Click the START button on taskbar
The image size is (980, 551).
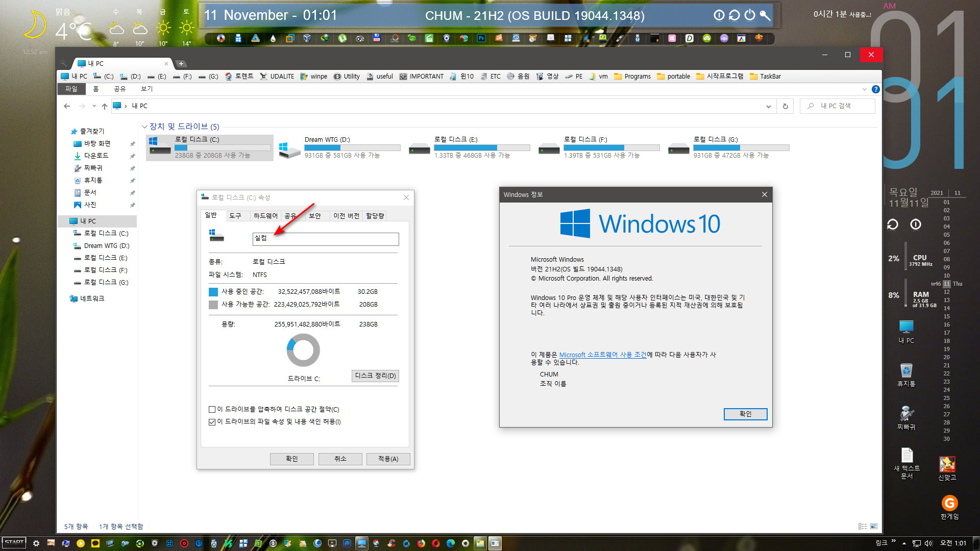click(x=14, y=543)
